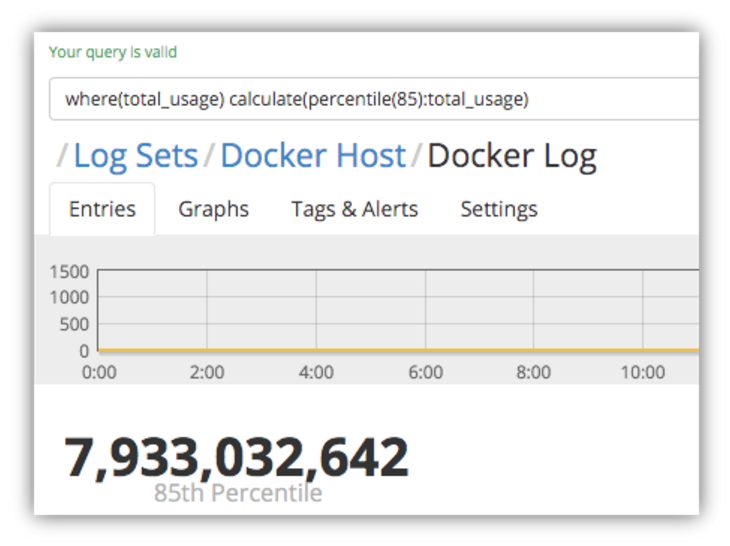Click the 0:00 time label on the graph
The image size is (730, 546).
(x=98, y=372)
